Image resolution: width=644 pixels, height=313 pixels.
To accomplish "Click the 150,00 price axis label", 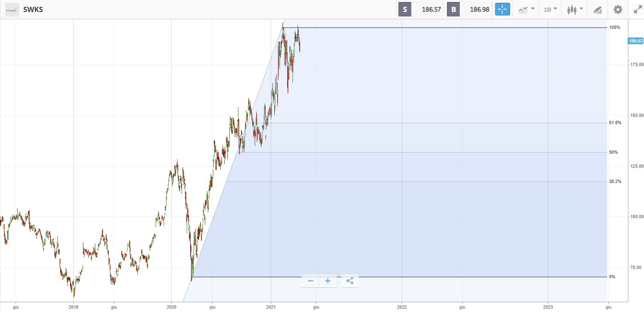I will pyautogui.click(x=637, y=116).
